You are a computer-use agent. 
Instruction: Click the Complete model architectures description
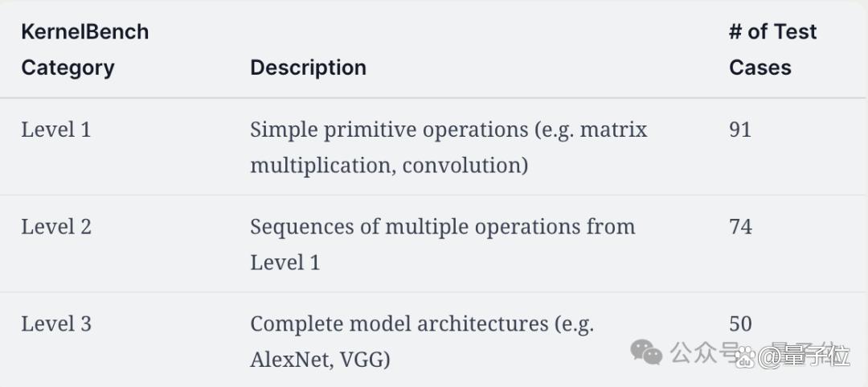[x=422, y=341]
